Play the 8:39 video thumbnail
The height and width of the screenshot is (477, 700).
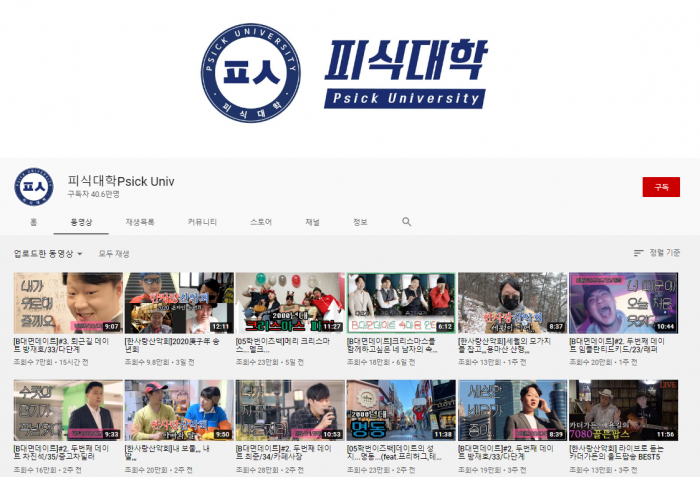[x=512, y=410]
